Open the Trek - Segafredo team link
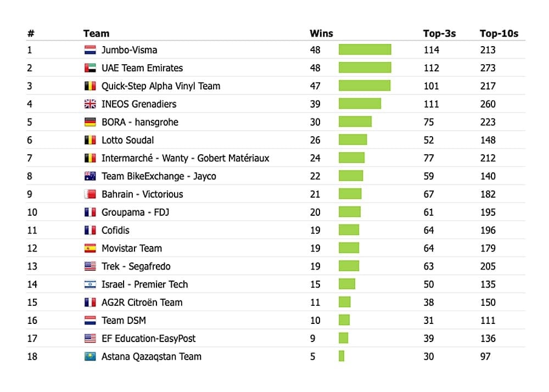Image resolution: width=549 pixels, height=392 pixels. point(136,266)
